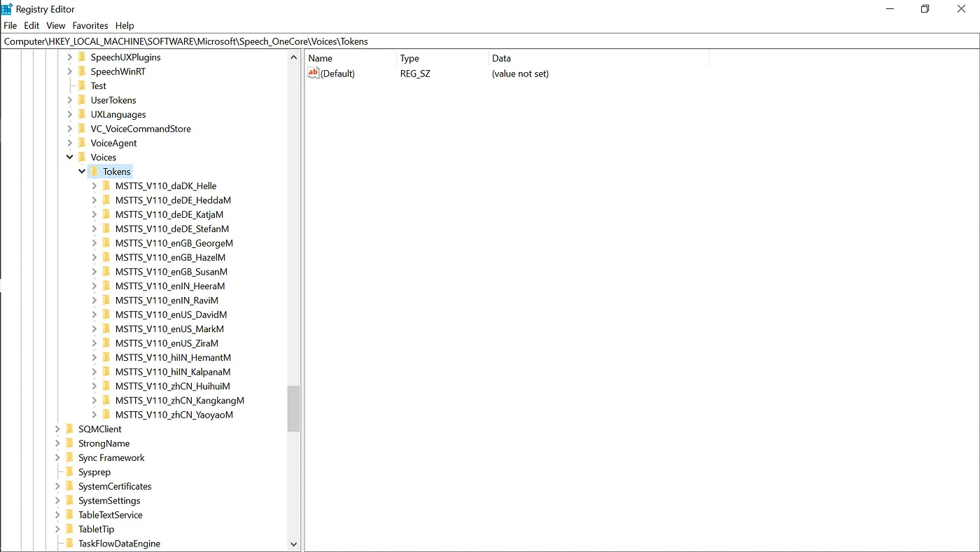Click the tree pane scroll down arrow

click(x=294, y=544)
